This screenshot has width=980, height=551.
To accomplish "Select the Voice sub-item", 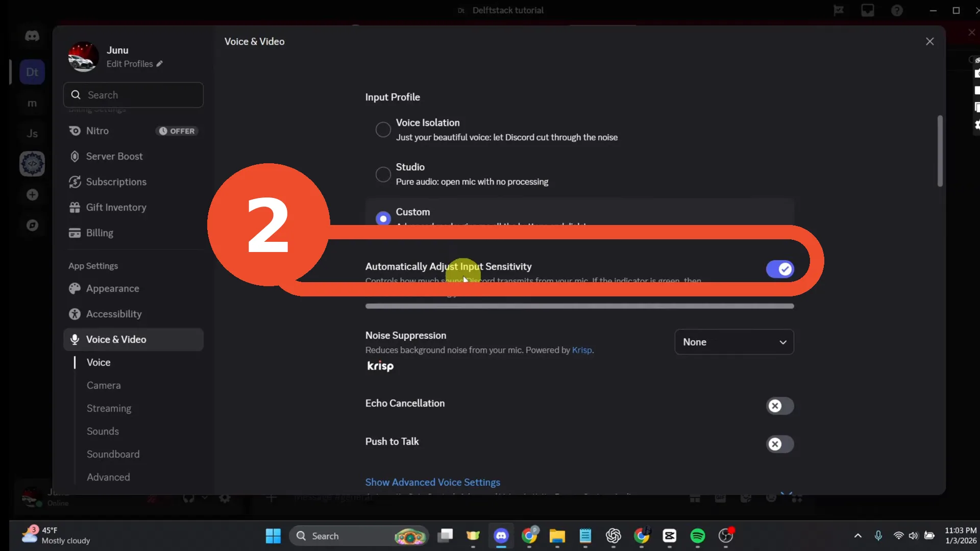I will (99, 362).
